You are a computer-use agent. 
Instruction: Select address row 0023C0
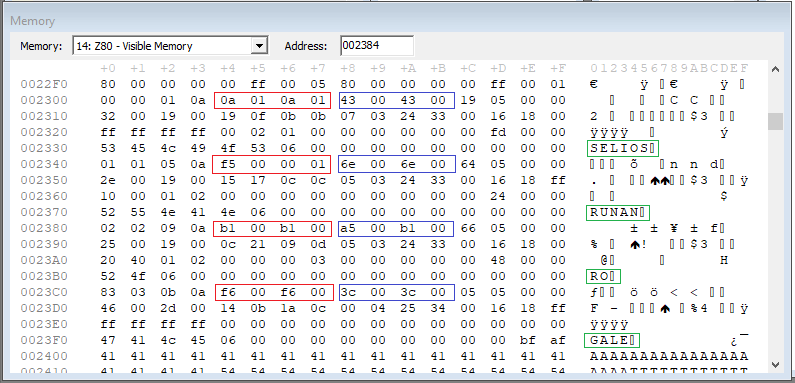click(x=44, y=292)
